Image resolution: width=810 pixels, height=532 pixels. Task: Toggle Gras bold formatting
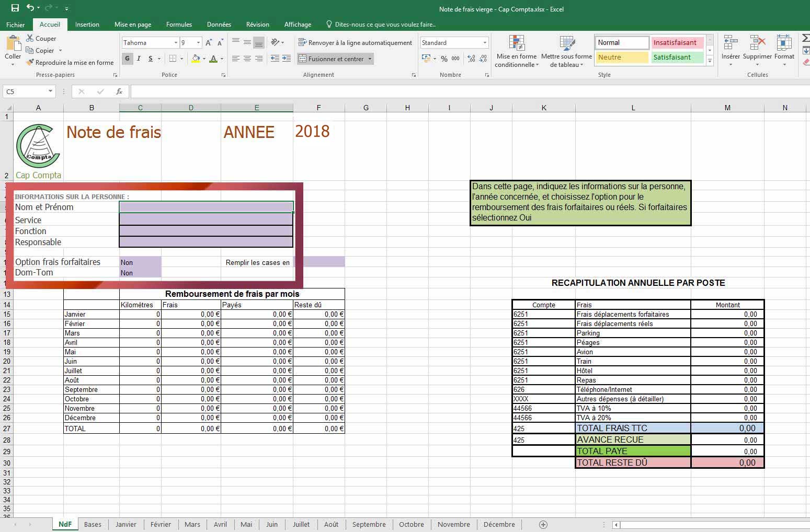point(127,59)
